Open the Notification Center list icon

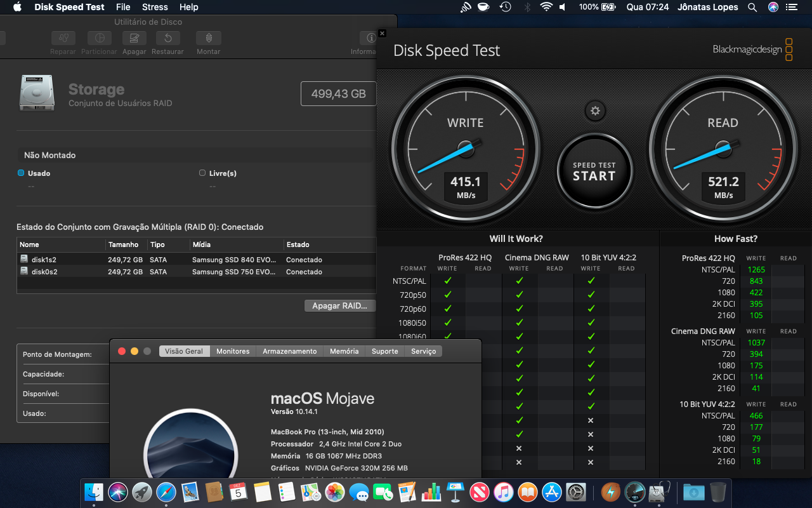tap(791, 7)
